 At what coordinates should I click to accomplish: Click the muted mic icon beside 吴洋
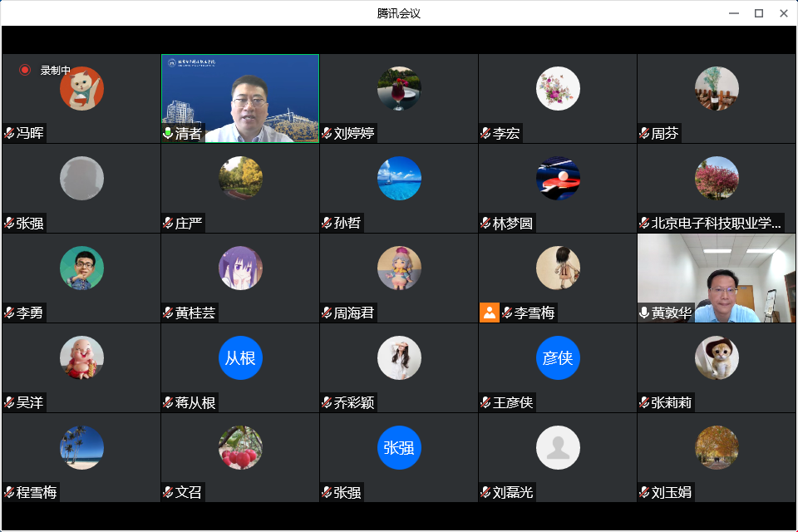coord(9,402)
